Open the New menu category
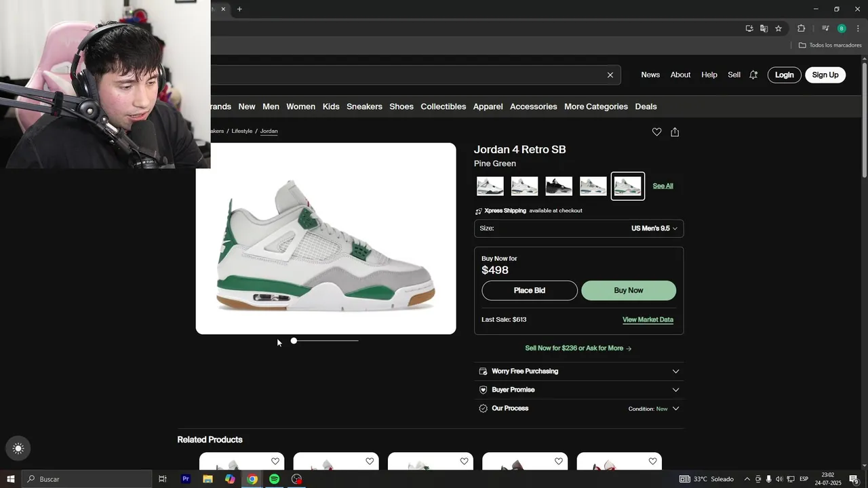The height and width of the screenshot is (488, 868). 247,106
